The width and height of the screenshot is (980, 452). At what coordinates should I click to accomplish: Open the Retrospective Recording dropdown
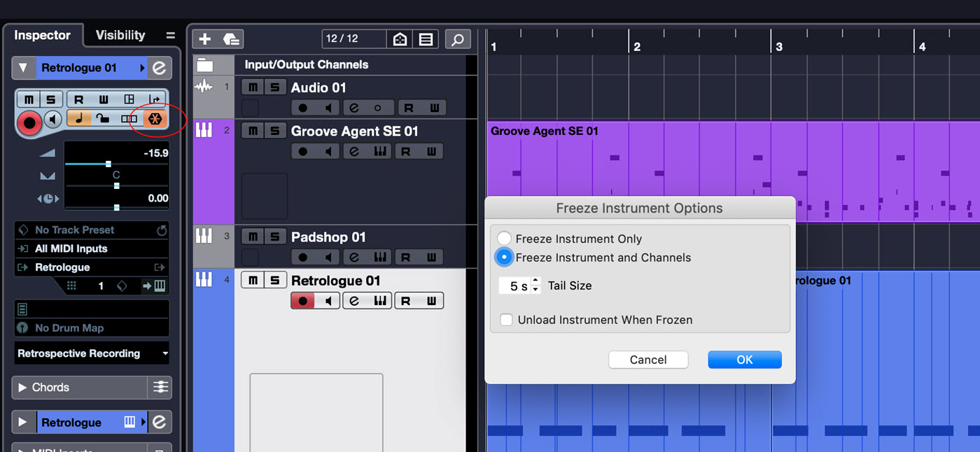pyautogui.click(x=92, y=353)
